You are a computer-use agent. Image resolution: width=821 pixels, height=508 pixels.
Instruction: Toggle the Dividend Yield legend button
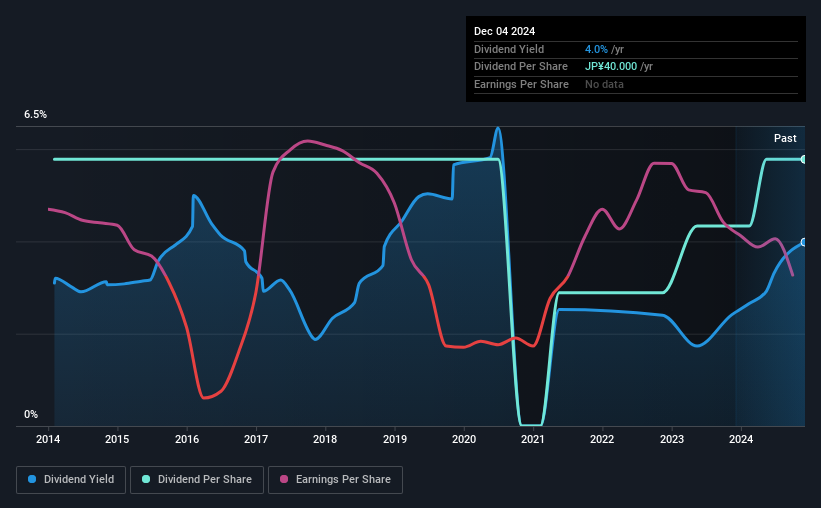click(x=71, y=480)
